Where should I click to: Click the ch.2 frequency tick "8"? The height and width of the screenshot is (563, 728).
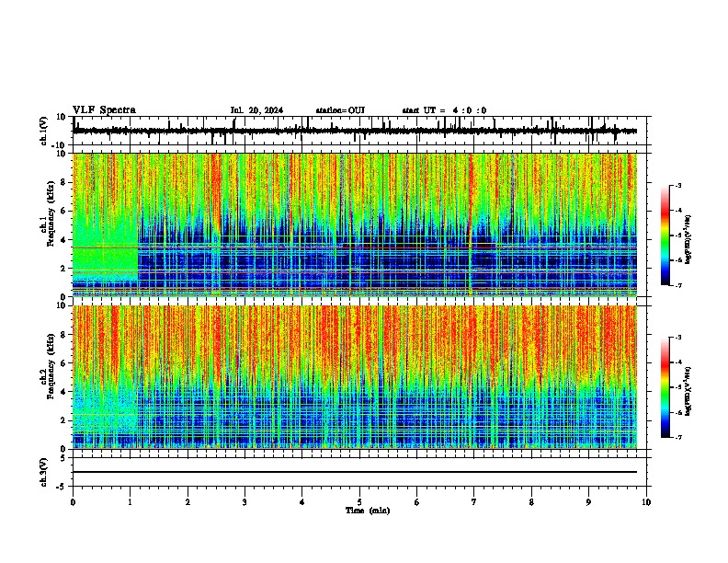click(63, 335)
